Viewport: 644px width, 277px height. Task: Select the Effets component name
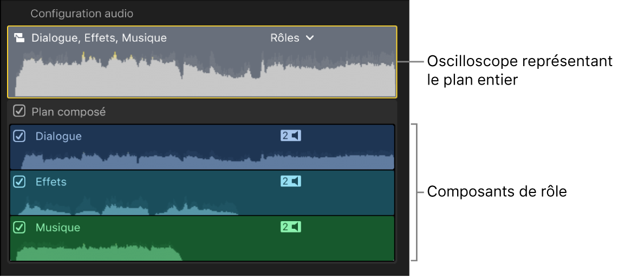[x=51, y=182]
